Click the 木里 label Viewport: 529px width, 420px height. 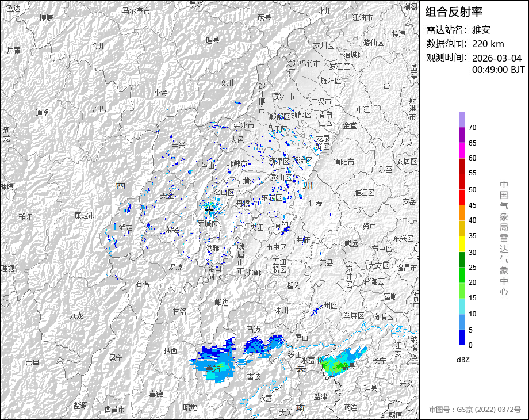coord(32,363)
